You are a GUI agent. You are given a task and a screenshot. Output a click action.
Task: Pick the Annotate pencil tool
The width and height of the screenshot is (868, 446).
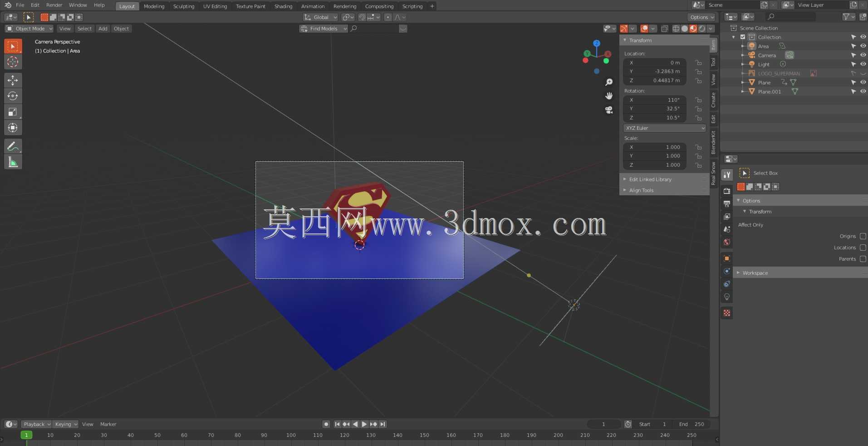(13, 146)
